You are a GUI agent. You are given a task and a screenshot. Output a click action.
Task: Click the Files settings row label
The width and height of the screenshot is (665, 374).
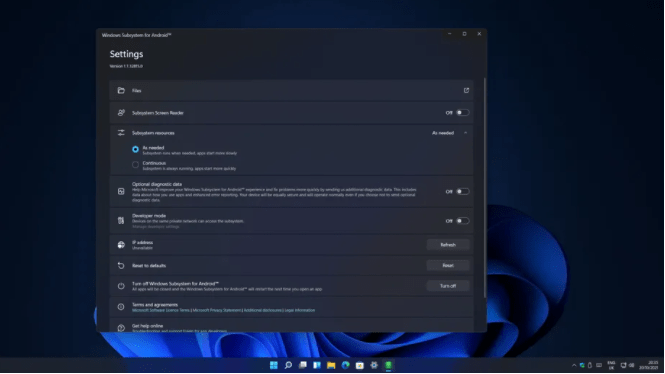click(137, 90)
